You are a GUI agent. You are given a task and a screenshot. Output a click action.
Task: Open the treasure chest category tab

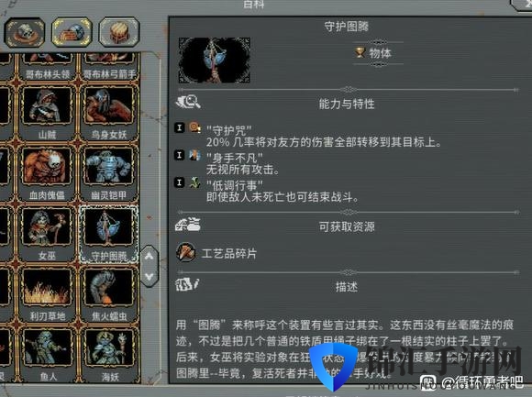118,32
